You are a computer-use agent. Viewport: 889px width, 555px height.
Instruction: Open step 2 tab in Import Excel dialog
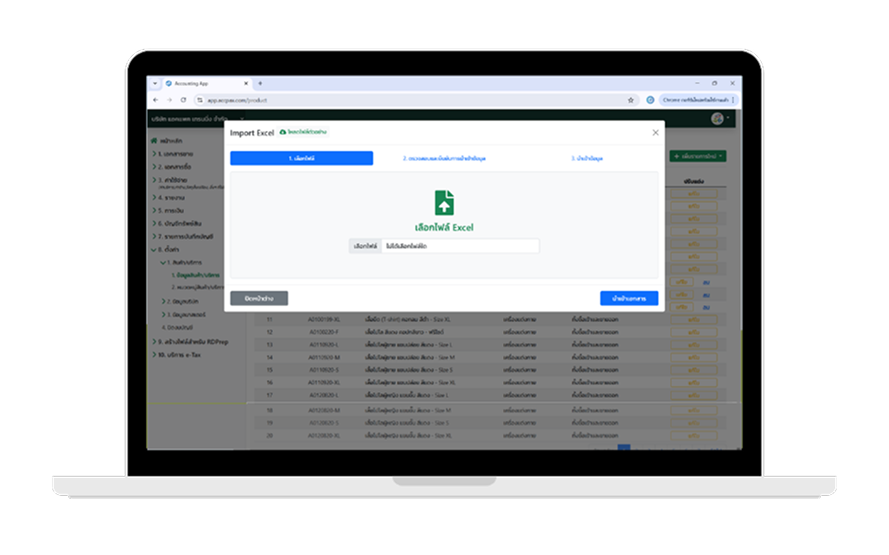(444, 158)
